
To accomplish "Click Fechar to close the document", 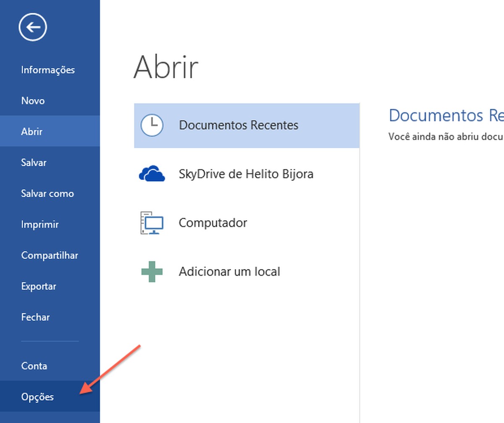I will click(x=35, y=317).
